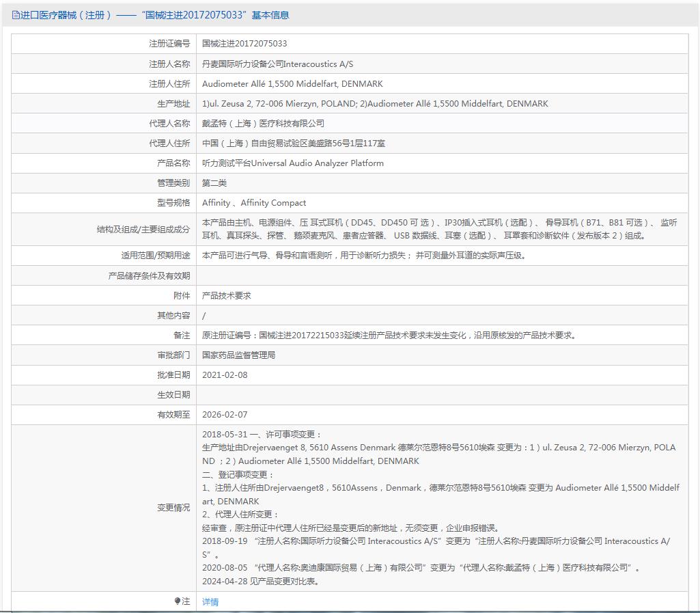Click the 审批部门 label cell
700x613 pixels.
pyautogui.click(x=104, y=355)
